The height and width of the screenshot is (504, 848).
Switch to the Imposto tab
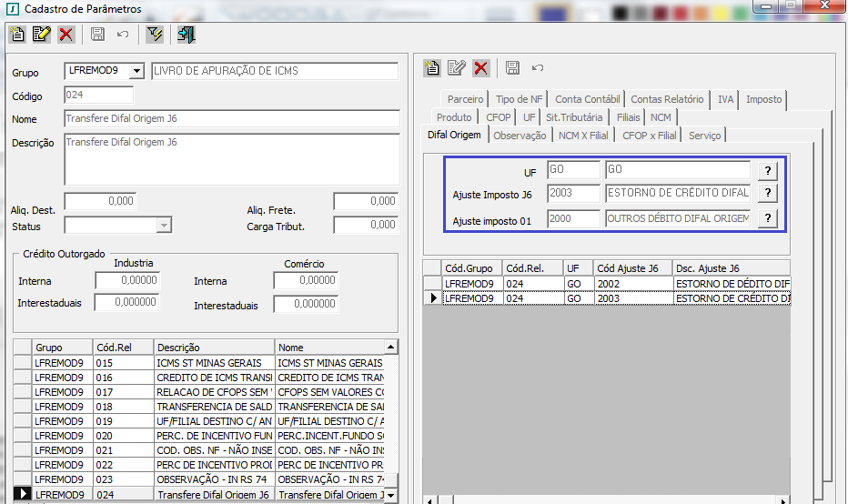point(763,99)
